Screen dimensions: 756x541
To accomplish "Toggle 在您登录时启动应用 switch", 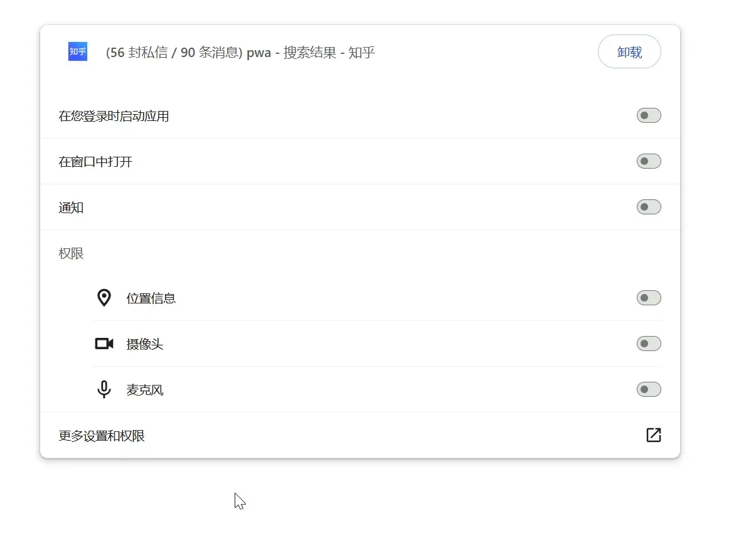I will click(x=649, y=115).
